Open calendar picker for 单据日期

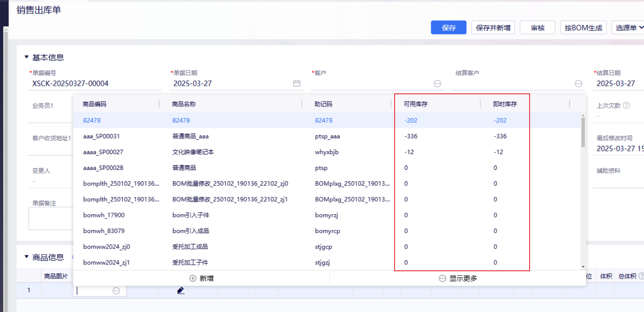(296, 84)
